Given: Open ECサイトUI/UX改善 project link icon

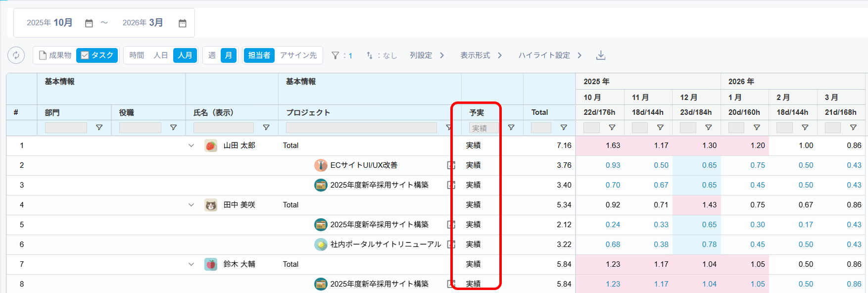Looking at the screenshot, I should tap(450, 165).
